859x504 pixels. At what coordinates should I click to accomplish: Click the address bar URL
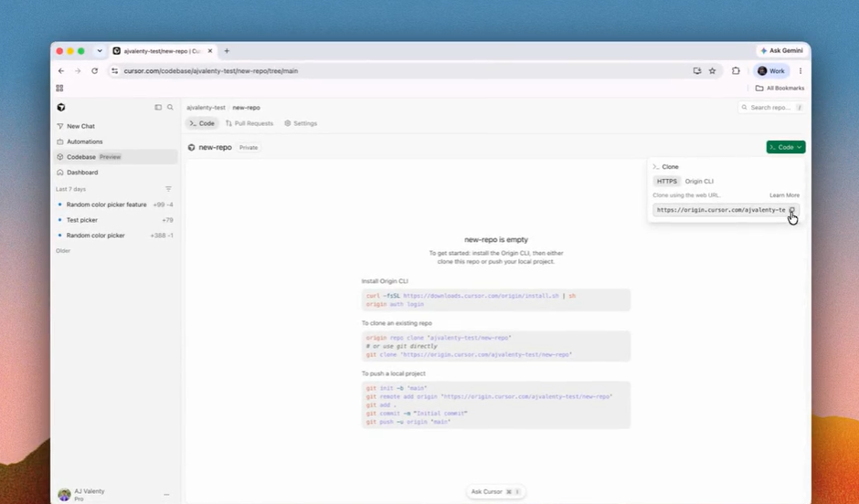[211, 70]
